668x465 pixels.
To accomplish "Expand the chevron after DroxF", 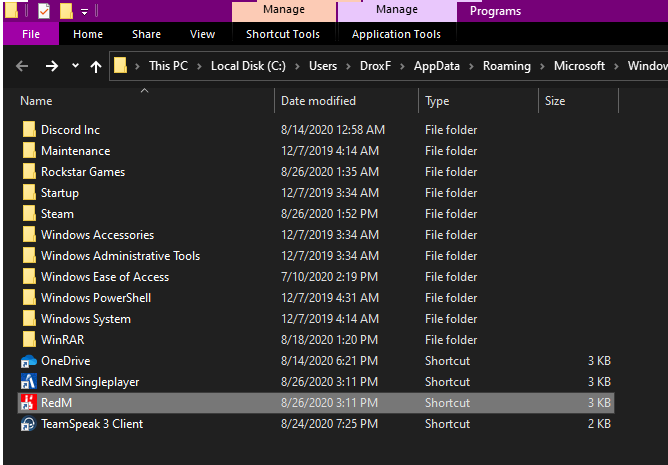I will click(x=402, y=66).
